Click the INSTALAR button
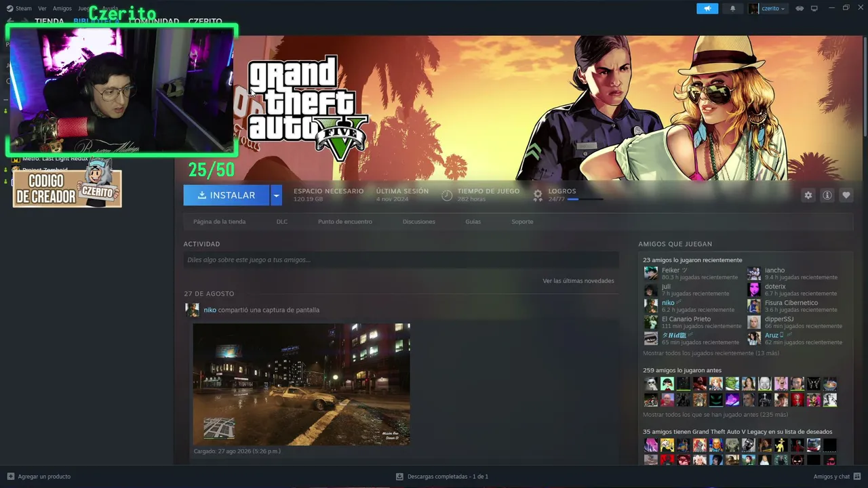 [x=226, y=195]
